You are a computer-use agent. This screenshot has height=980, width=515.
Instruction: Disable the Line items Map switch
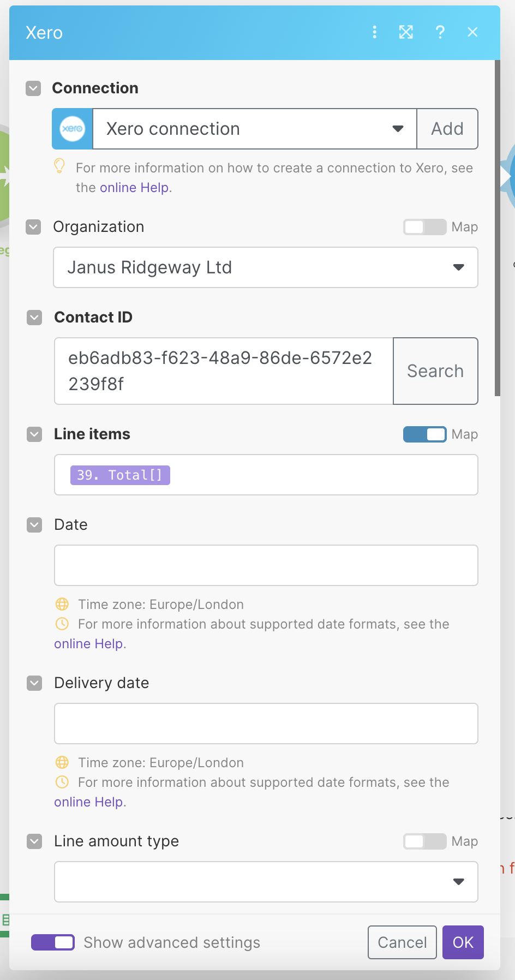tap(424, 434)
